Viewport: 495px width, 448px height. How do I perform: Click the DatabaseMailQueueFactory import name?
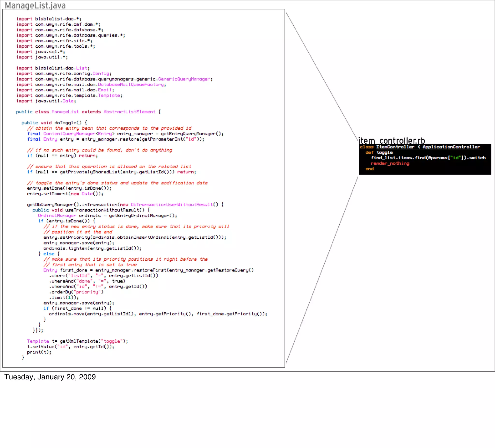pyautogui.click(x=131, y=84)
